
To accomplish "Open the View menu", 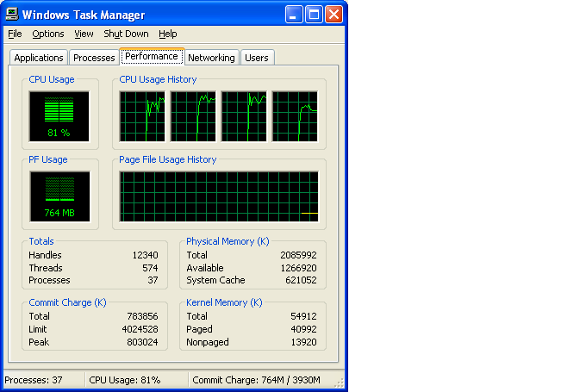I will tap(84, 34).
